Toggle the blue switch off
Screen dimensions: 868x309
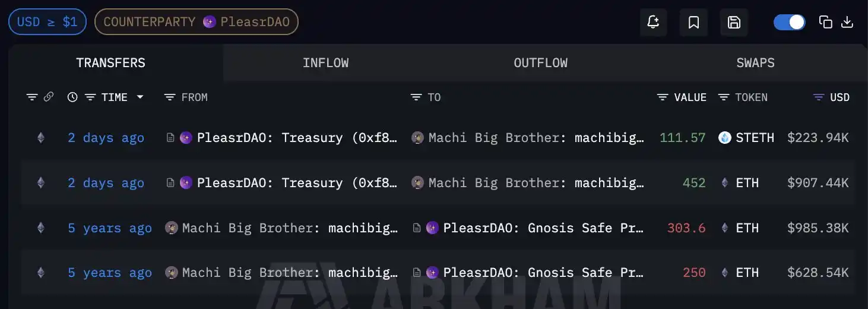click(x=790, y=23)
